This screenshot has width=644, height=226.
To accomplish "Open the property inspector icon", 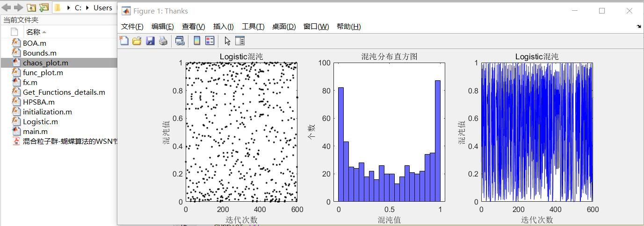I will pos(240,41).
